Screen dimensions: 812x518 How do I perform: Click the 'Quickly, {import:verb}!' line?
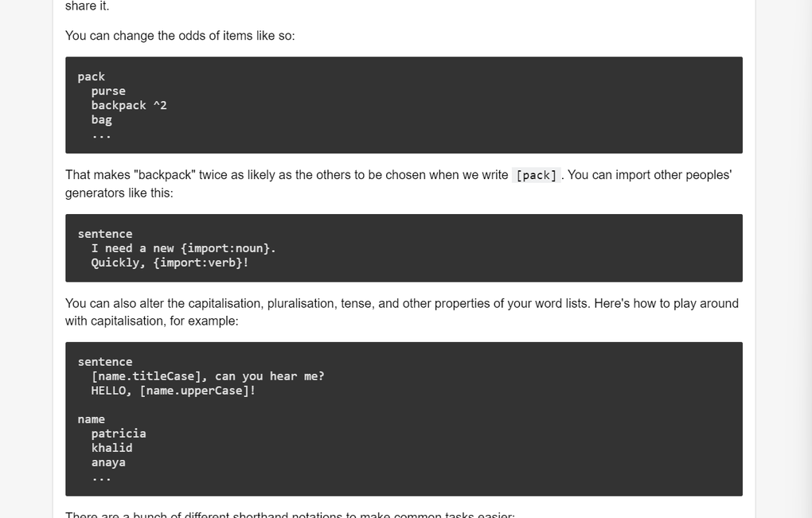click(x=170, y=263)
